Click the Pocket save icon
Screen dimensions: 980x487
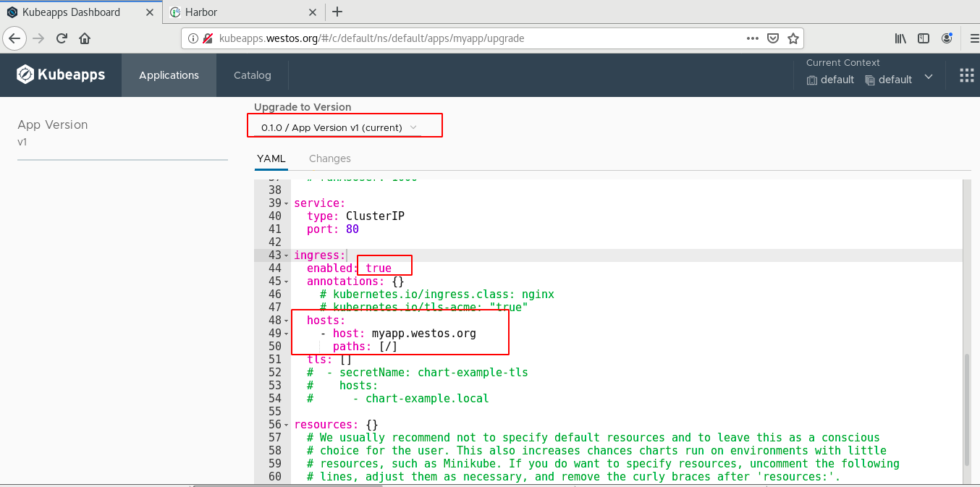773,38
